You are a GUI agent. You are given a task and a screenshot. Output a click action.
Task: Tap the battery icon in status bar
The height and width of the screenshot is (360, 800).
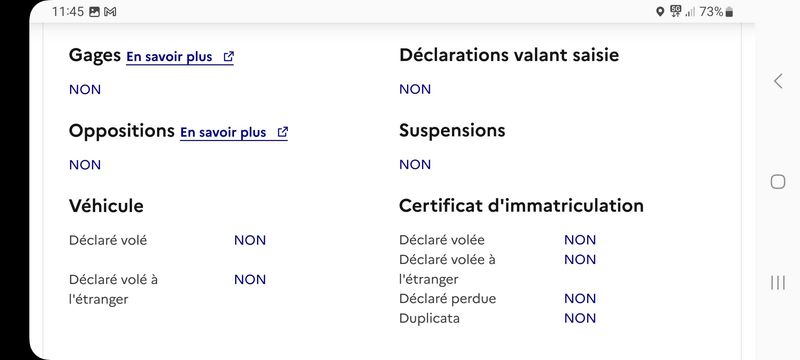pyautogui.click(x=729, y=12)
